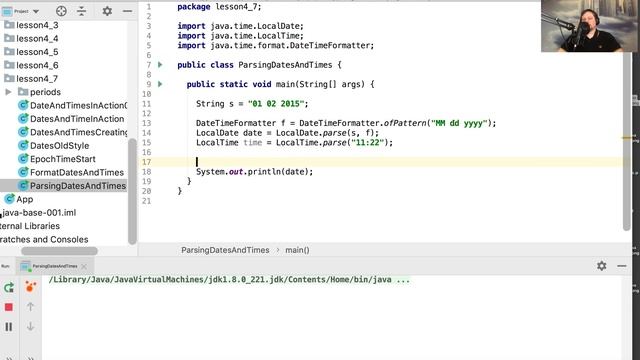
Task: Click the up stack trace arrow
Action: 30,307
